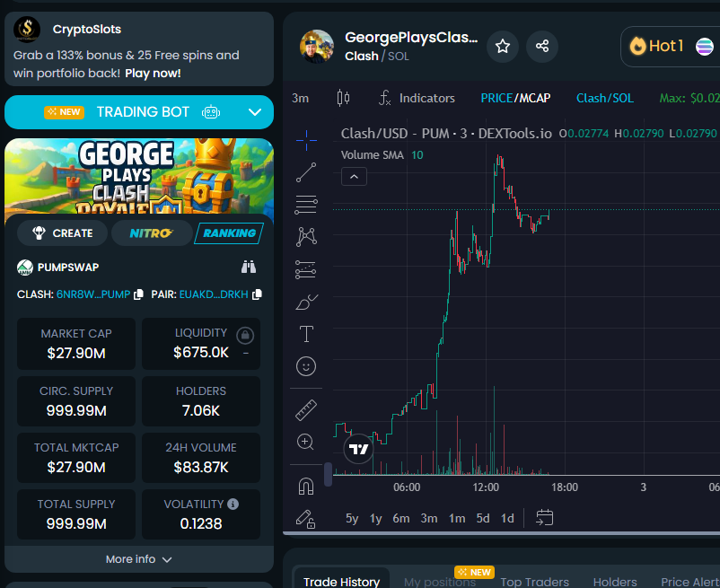
Task: Open the GeorgePlaysClash token avatar
Action: (317, 47)
